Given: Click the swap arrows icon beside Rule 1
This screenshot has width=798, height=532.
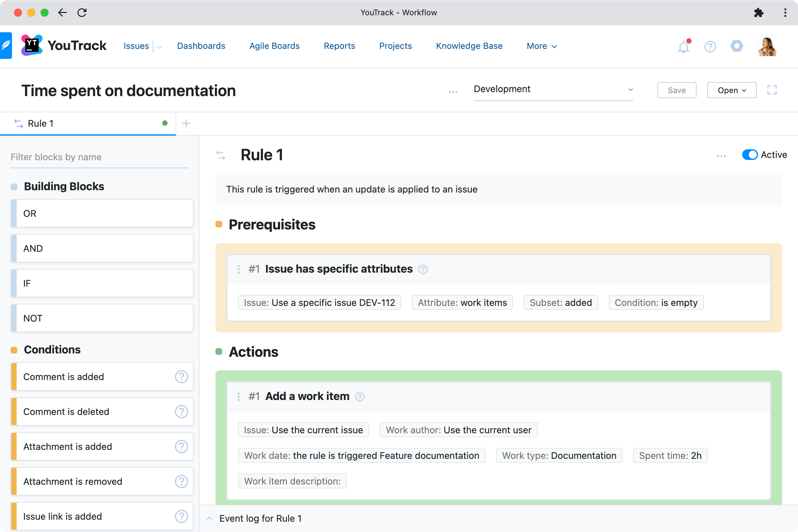Looking at the screenshot, I should click(221, 155).
